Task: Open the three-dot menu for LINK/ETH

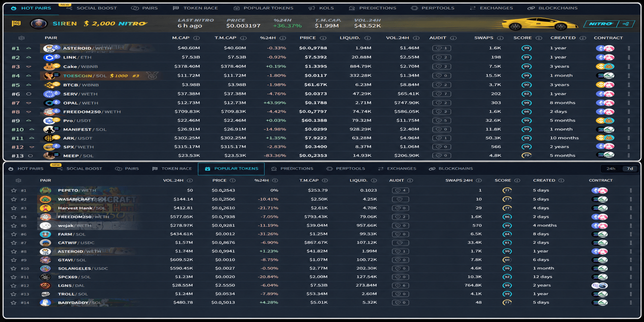Action: [x=629, y=57]
